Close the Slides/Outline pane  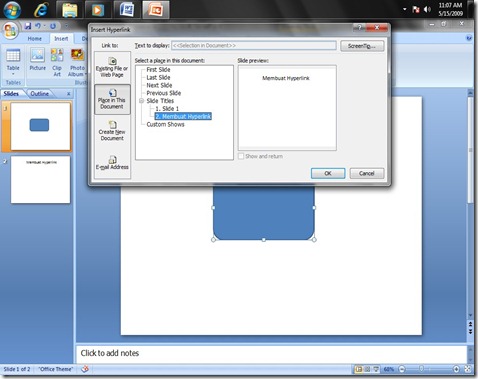click(68, 94)
